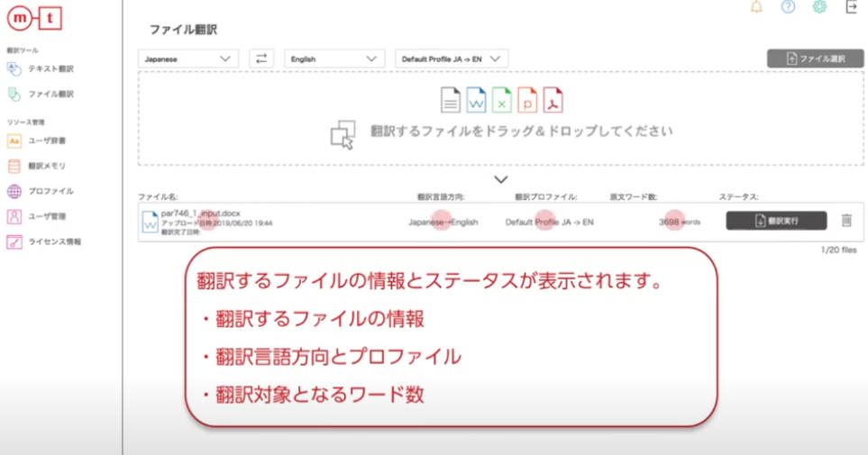Viewport: 868px width, 455px height.
Task: Open the Default Profile JA -> EN dropdown
Action: pos(452,59)
